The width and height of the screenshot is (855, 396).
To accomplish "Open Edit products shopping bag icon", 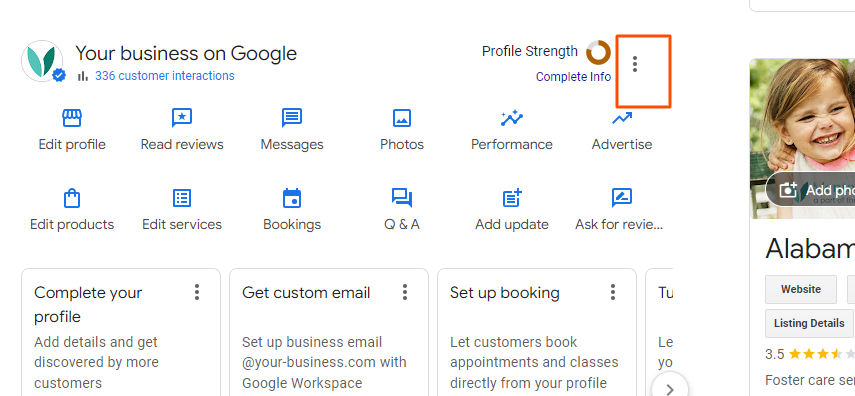I will pyautogui.click(x=72, y=198).
